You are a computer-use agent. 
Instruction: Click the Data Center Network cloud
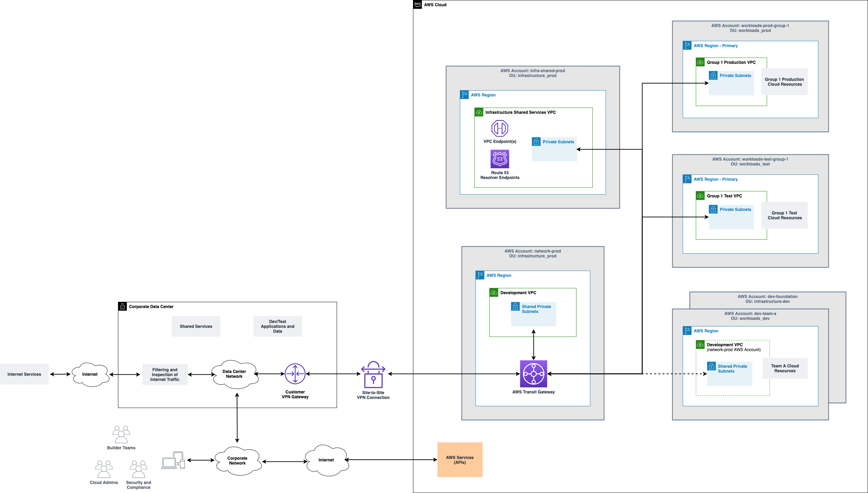235,374
